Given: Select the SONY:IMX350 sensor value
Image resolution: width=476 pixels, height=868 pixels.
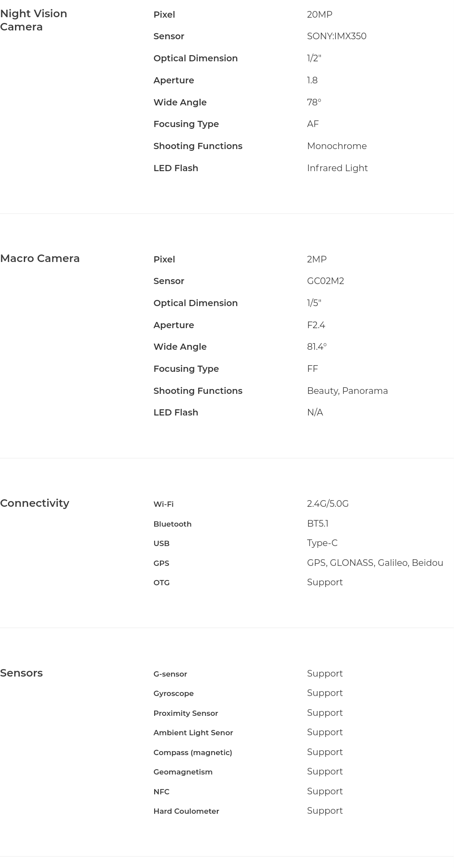Looking at the screenshot, I should [x=336, y=36].
